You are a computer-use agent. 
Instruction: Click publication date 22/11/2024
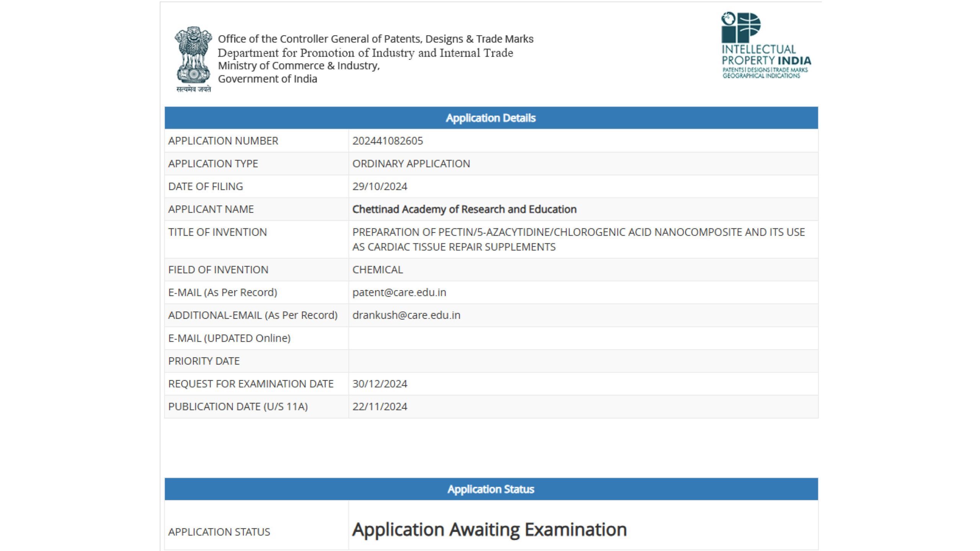(379, 406)
